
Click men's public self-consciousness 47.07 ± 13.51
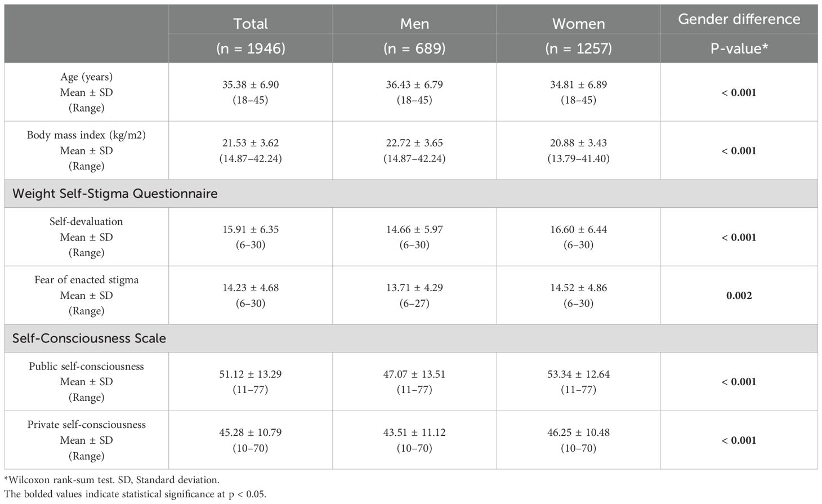pos(414,374)
